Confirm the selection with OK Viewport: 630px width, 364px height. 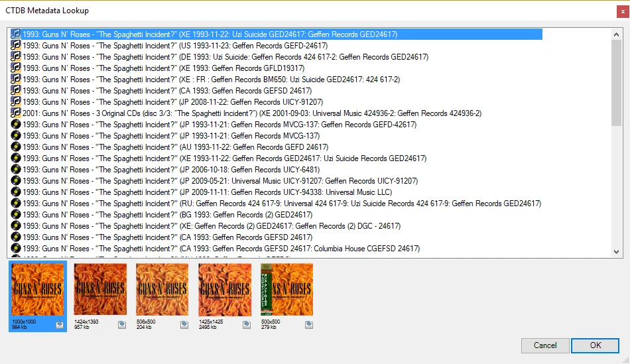click(x=595, y=345)
